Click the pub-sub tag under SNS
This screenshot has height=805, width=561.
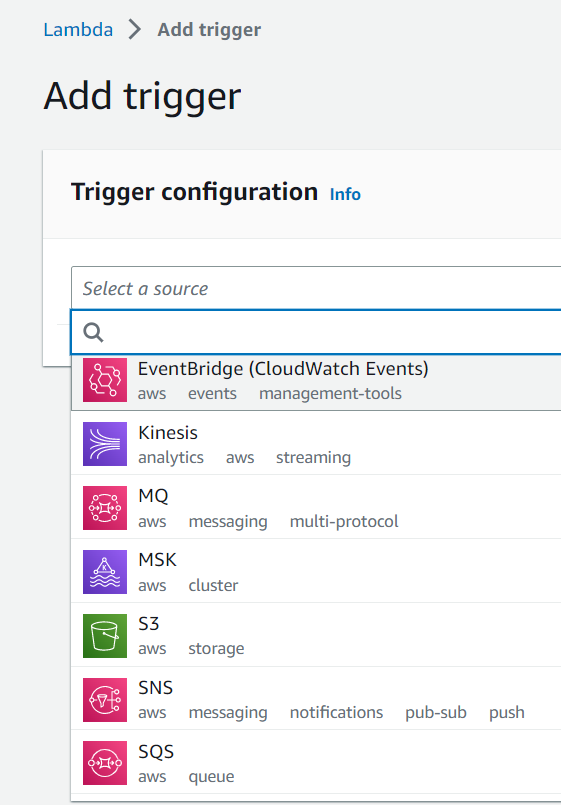pos(436,713)
